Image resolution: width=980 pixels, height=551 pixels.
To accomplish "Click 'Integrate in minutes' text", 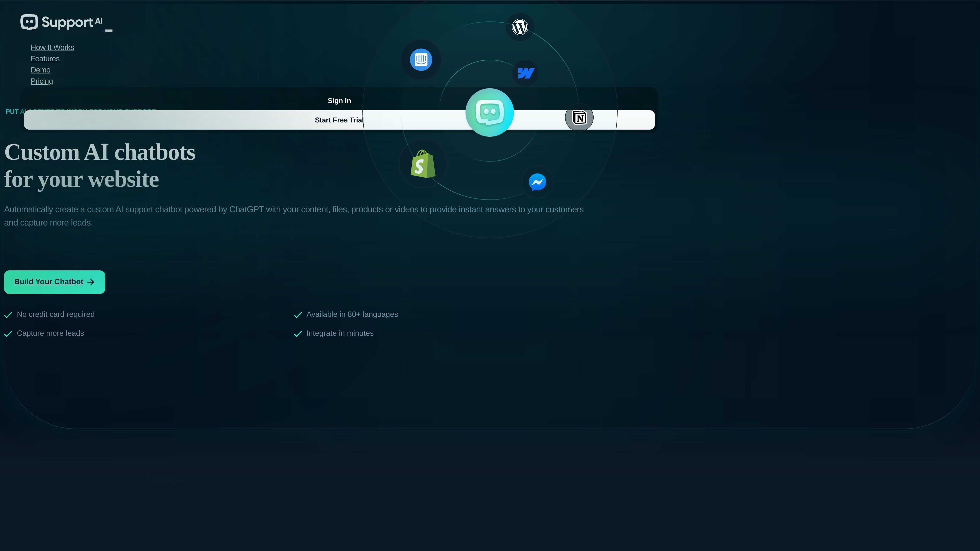I will tap(340, 333).
